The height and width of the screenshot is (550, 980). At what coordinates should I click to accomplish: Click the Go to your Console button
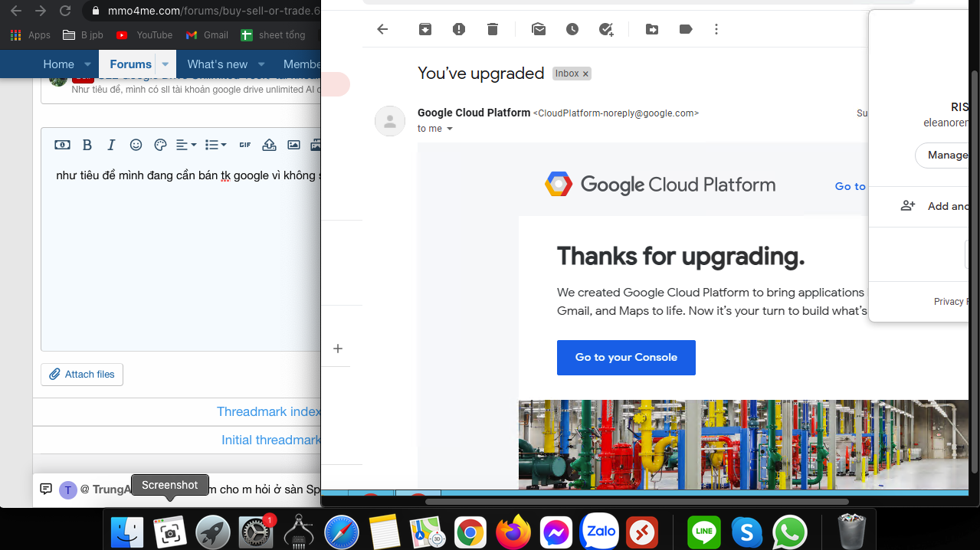626,358
